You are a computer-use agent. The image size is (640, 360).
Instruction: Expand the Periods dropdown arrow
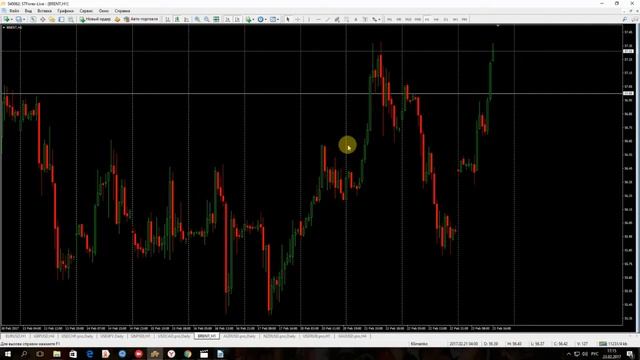[x=266, y=19]
